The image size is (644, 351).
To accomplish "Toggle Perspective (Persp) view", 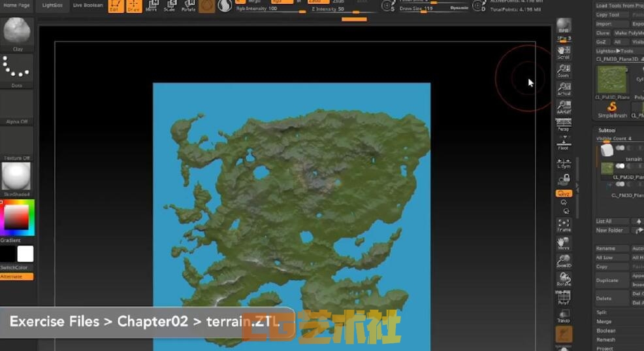I will (564, 125).
